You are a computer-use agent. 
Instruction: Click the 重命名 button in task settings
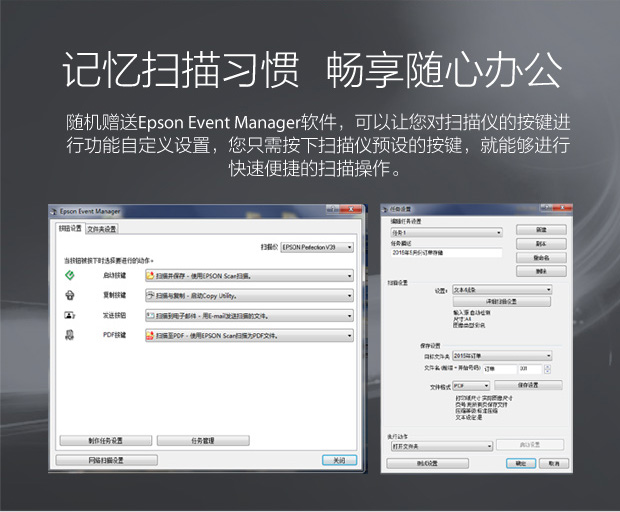[541, 258]
